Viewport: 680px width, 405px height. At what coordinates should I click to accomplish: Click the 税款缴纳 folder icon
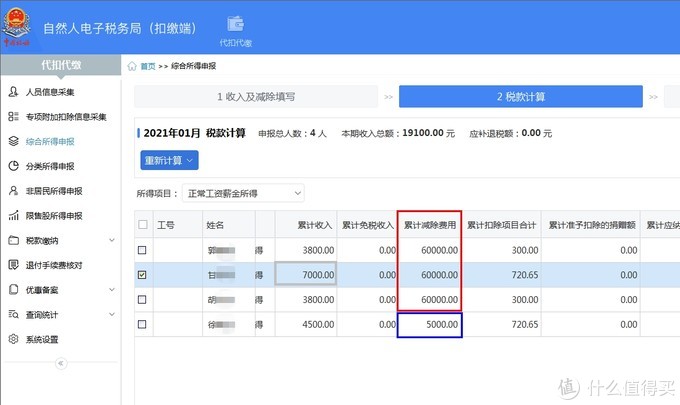(x=13, y=240)
